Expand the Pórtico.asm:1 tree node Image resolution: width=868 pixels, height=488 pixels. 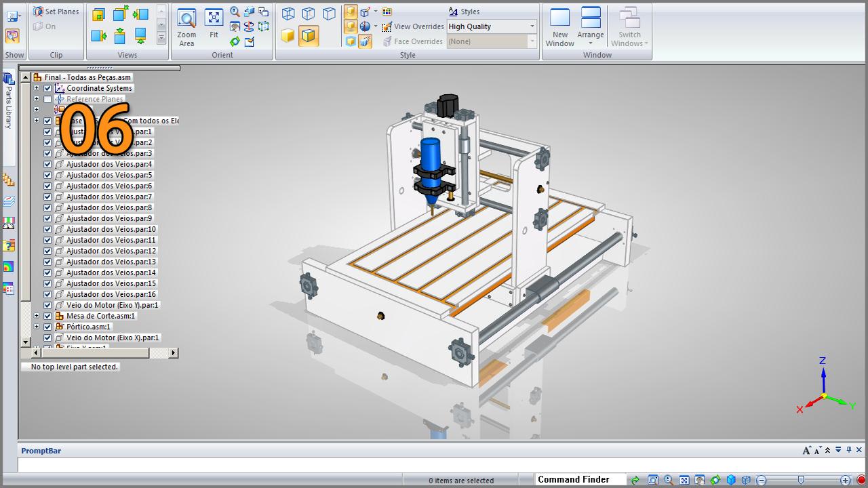[x=37, y=327]
